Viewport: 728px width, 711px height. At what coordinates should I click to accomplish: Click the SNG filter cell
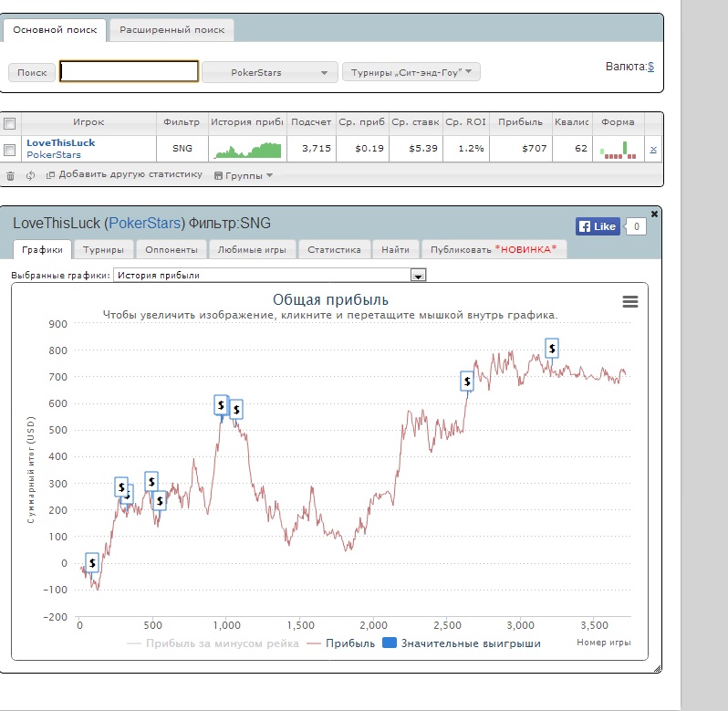pos(182,149)
